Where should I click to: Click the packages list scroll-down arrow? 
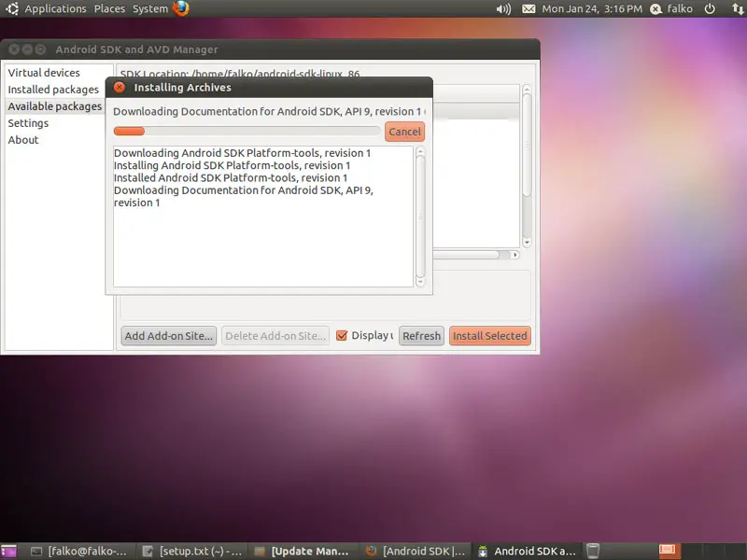pyautogui.click(x=527, y=243)
